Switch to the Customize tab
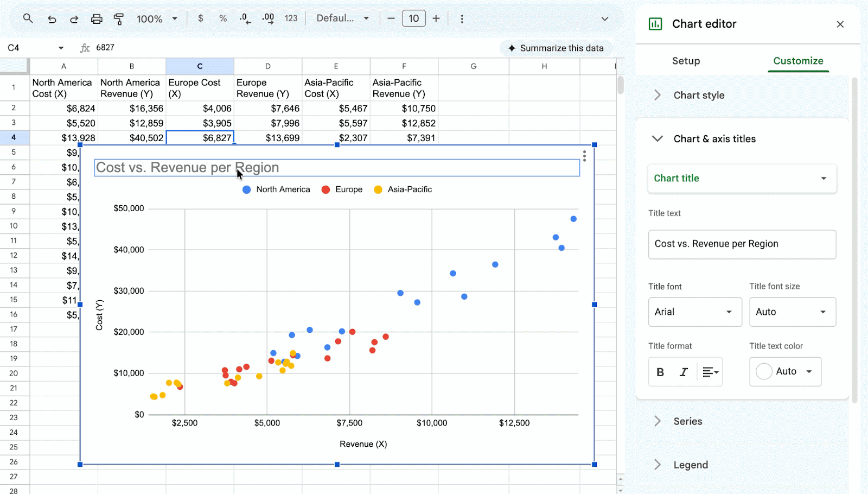The height and width of the screenshot is (494, 868). tap(798, 61)
